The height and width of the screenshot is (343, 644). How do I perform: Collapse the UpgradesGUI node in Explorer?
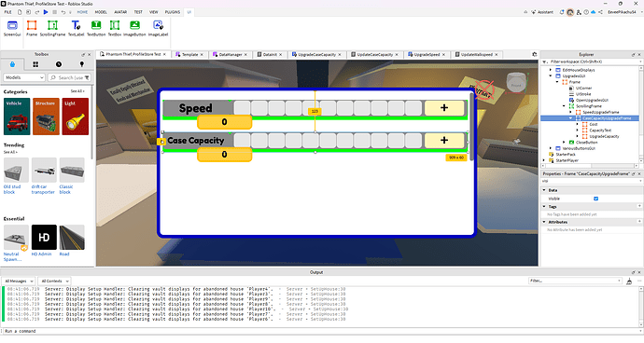coord(551,75)
